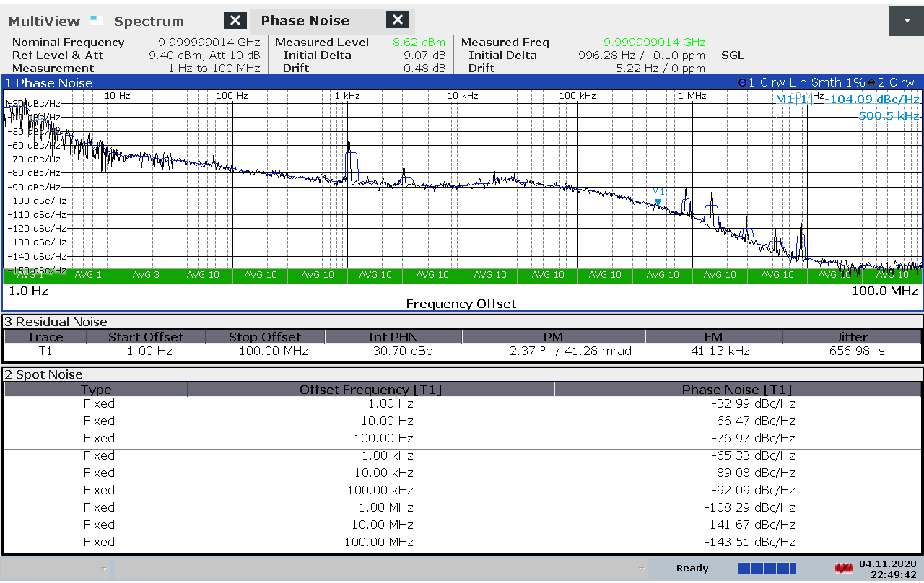The width and height of the screenshot is (924, 583).
Task: Switch to the Spectrum tab
Action: [x=149, y=21]
